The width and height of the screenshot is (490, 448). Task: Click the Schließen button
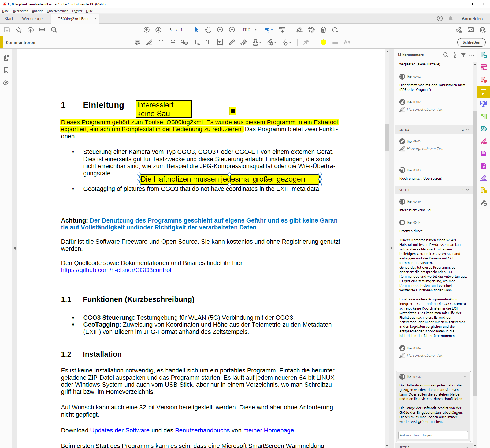[x=471, y=42]
